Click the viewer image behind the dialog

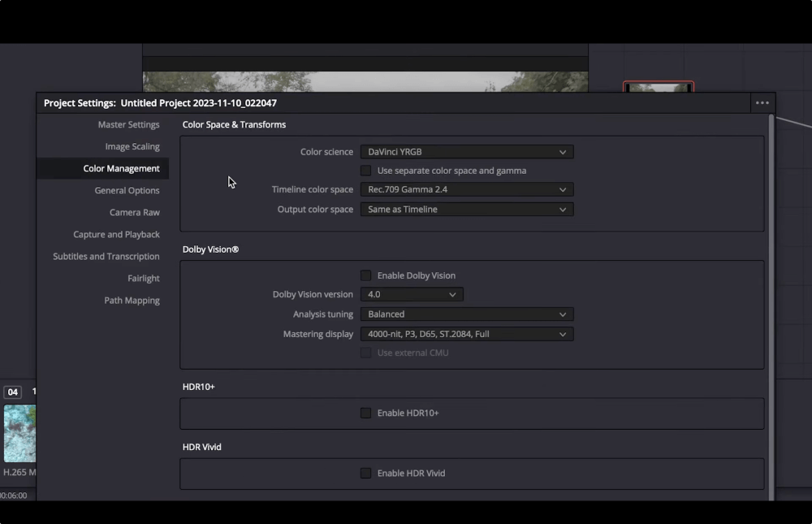click(x=365, y=81)
